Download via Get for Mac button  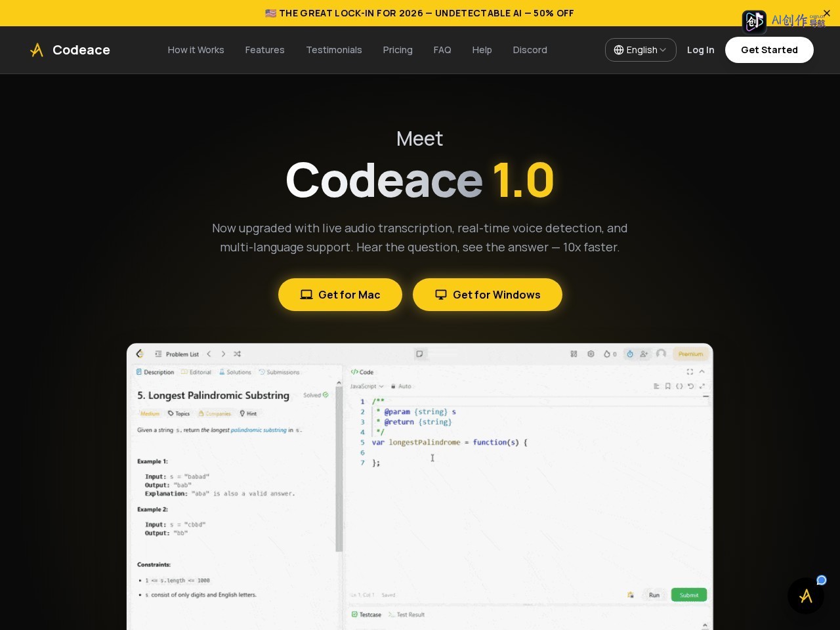[x=340, y=295]
